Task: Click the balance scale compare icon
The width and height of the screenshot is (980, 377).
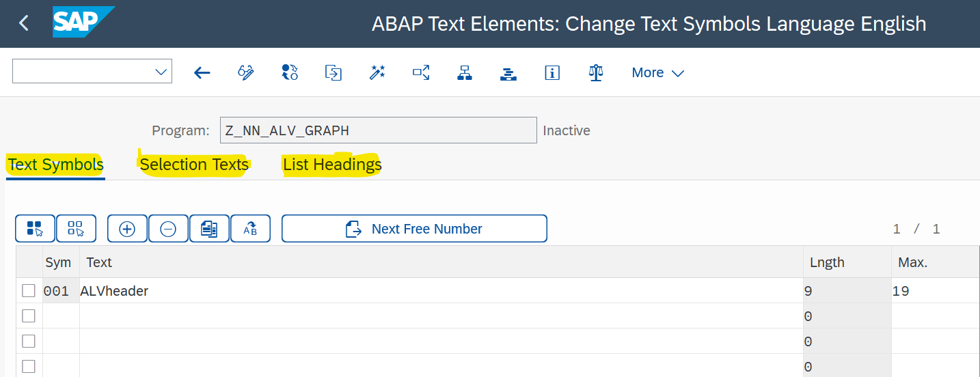Action: [x=596, y=72]
